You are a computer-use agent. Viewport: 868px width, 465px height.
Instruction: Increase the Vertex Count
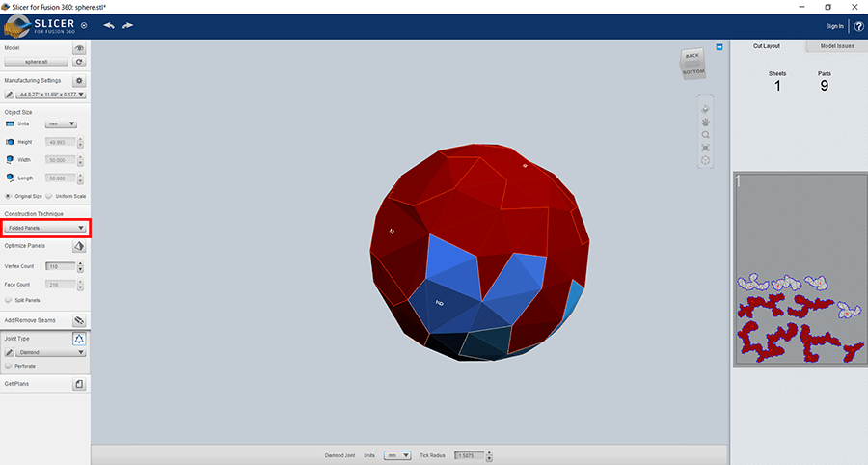tap(80, 264)
